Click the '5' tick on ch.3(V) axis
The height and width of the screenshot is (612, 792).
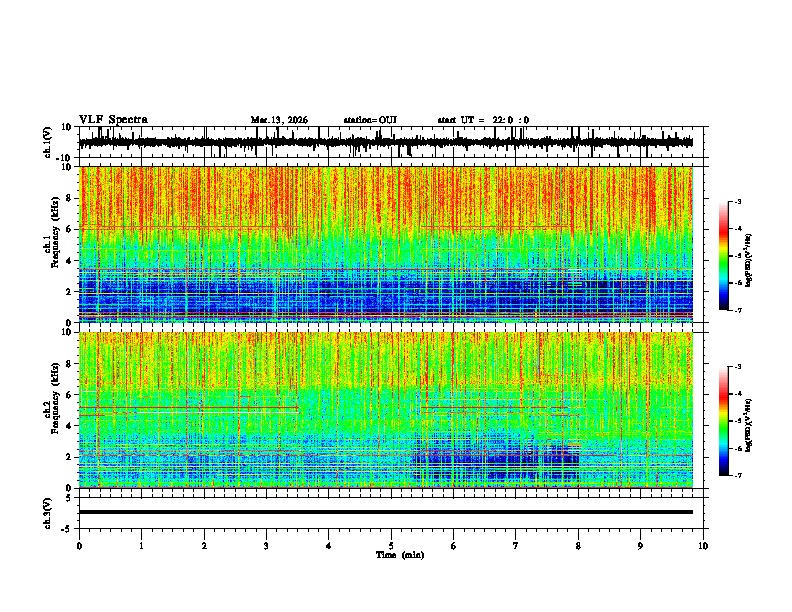[69, 497]
